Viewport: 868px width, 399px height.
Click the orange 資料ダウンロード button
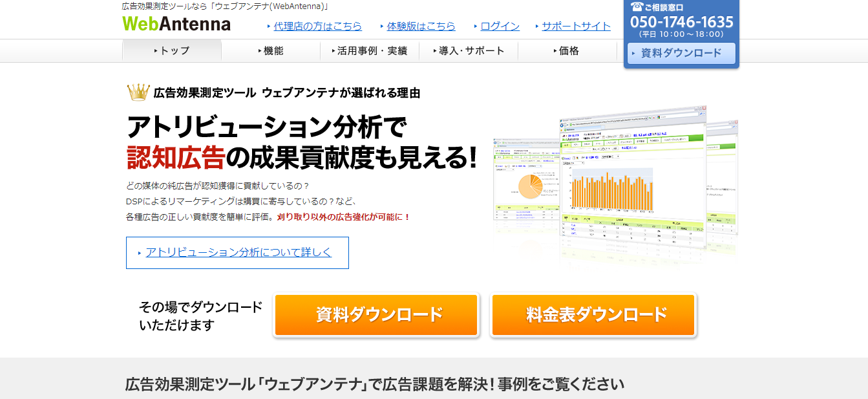(376, 315)
